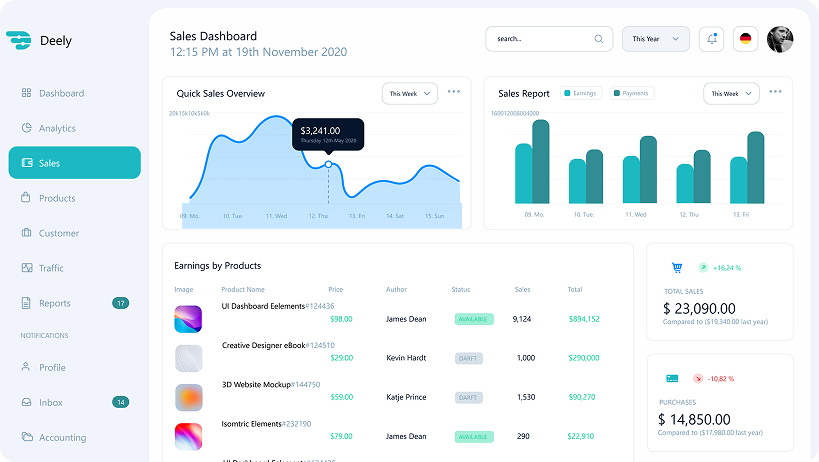Open Quick Sales Overview more options dots
The height and width of the screenshot is (462, 819).
[x=454, y=91]
